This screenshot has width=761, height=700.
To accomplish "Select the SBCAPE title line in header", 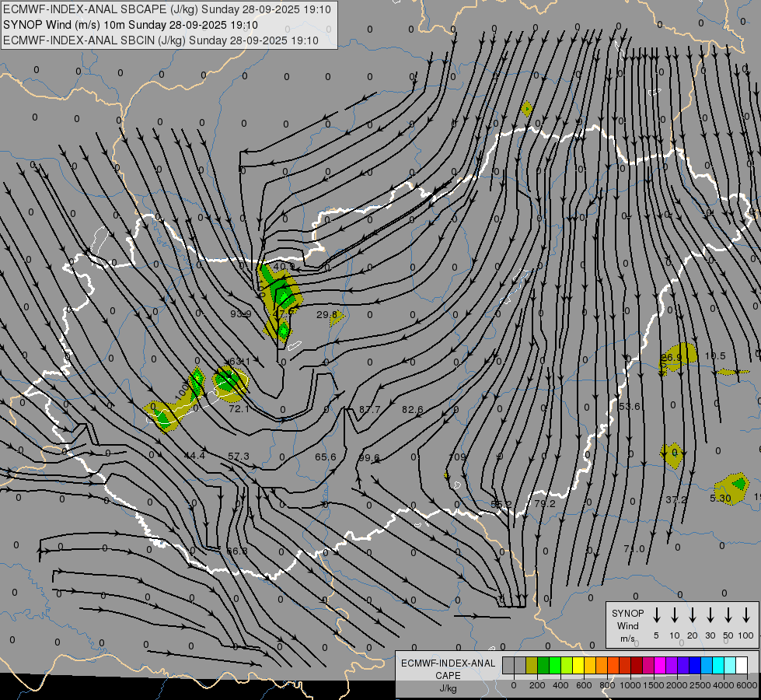I will pyautogui.click(x=167, y=9).
